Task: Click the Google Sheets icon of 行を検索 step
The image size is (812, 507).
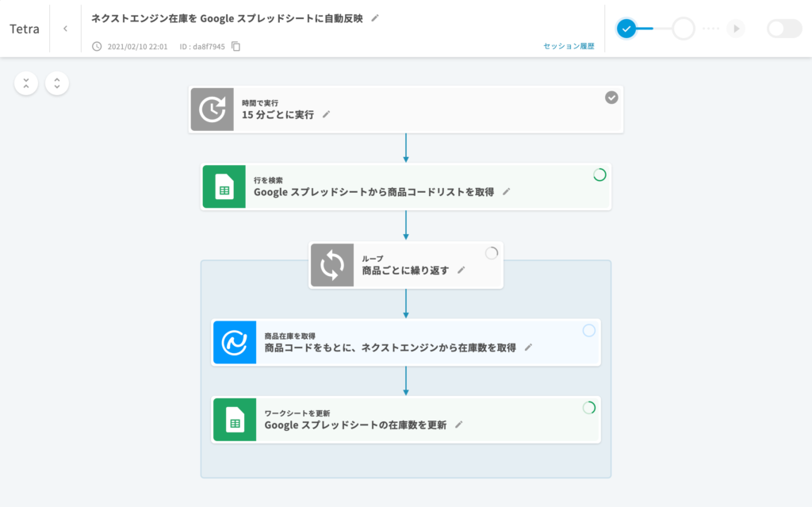Action: [x=224, y=186]
